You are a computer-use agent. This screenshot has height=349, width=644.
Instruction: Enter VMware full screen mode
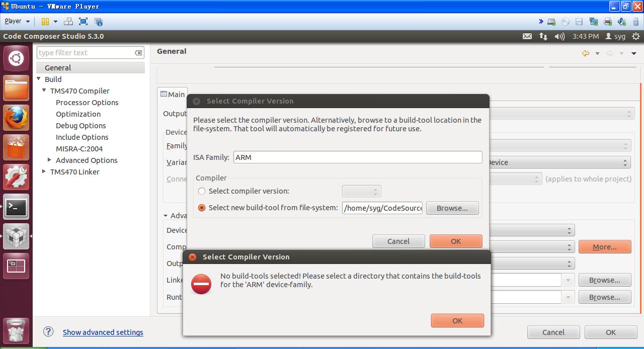tap(84, 22)
